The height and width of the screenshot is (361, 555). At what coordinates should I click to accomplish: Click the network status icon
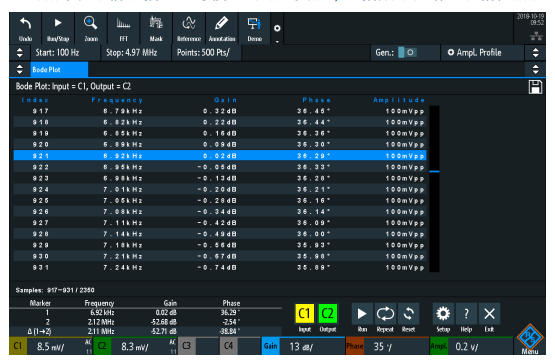click(x=536, y=36)
